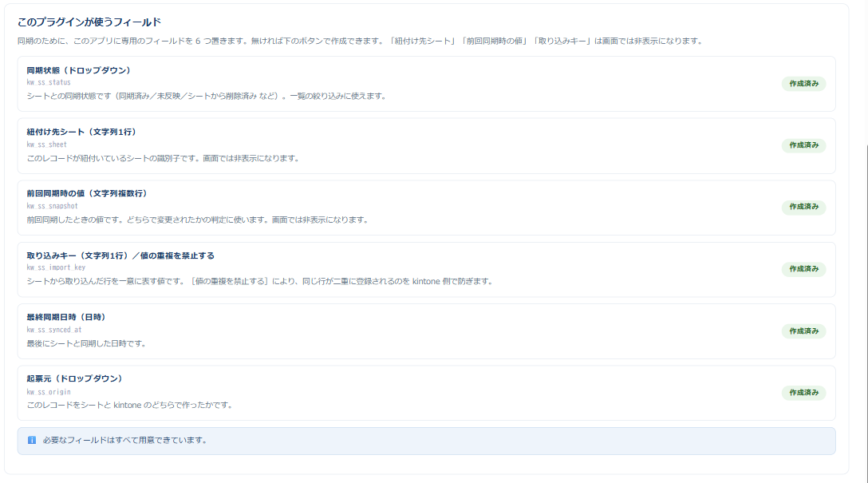Click the title 紐付け先シート（文字列1行）
The height and width of the screenshot is (483, 868).
click(x=81, y=132)
